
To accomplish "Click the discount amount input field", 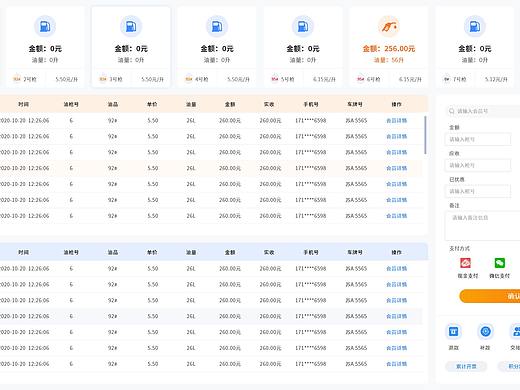I will (x=478, y=191).
